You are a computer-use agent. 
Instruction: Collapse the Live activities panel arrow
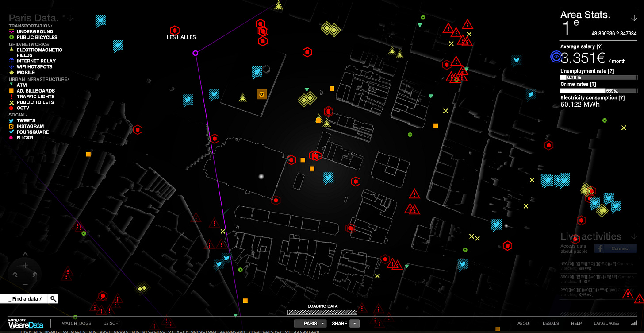pos(634,236)
